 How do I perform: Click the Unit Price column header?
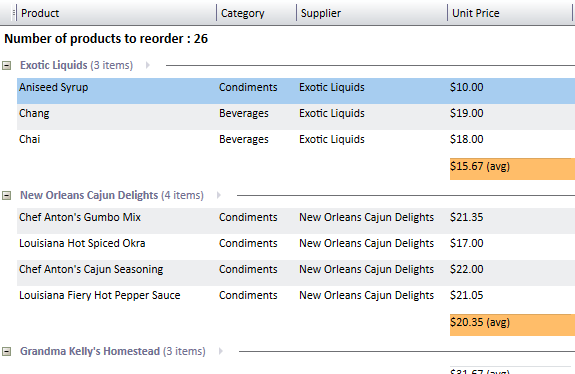pos(510,13)
